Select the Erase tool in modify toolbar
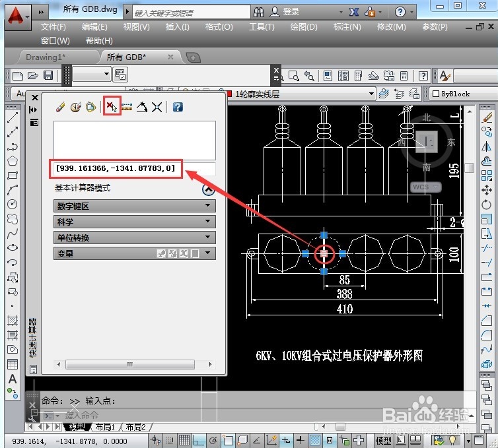This screenshot has width=498, height=448. (x=487, y=117)
